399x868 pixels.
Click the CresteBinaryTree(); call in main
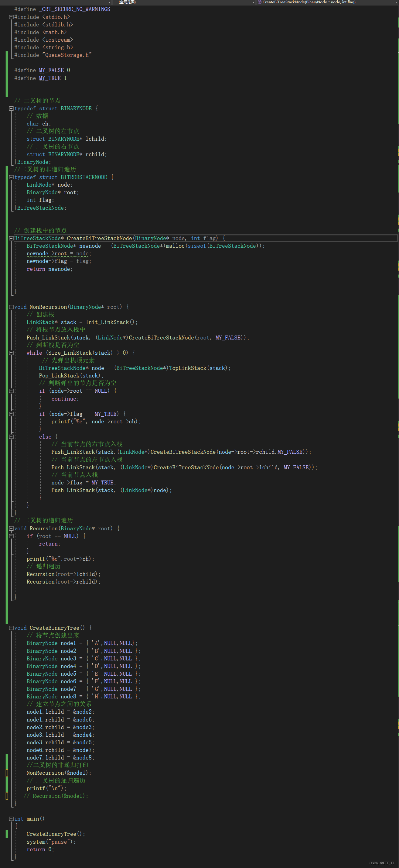tap(56, 834)
